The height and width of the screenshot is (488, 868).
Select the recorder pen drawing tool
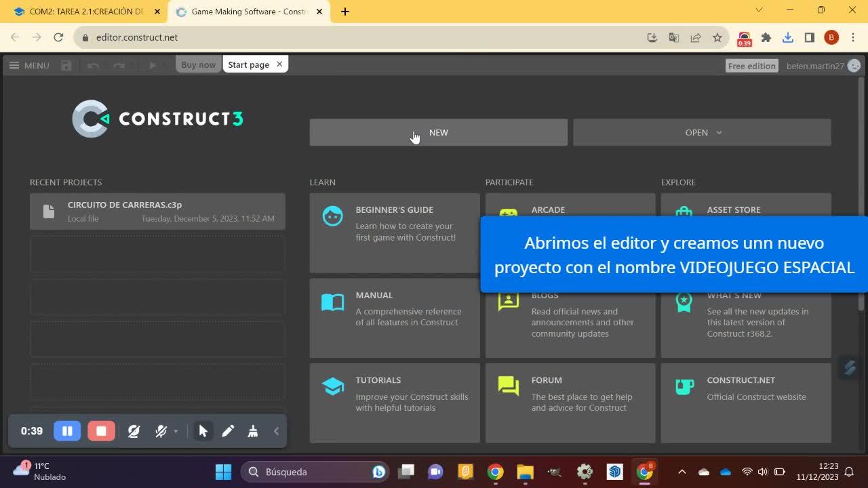point(228,431)
